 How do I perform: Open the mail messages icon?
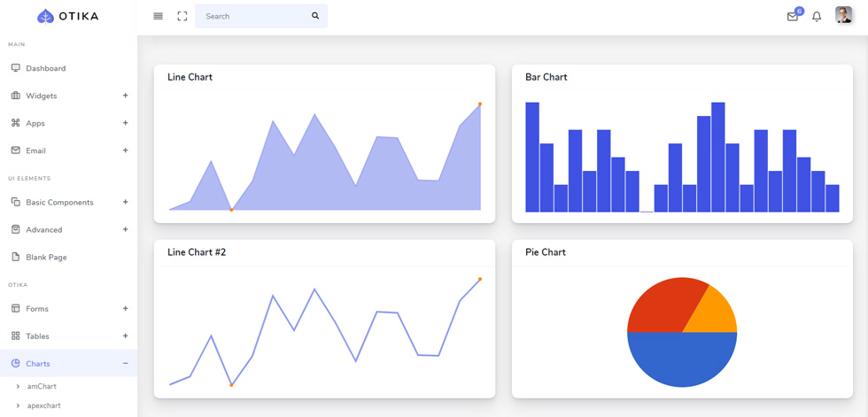click(x=792, y=17)
